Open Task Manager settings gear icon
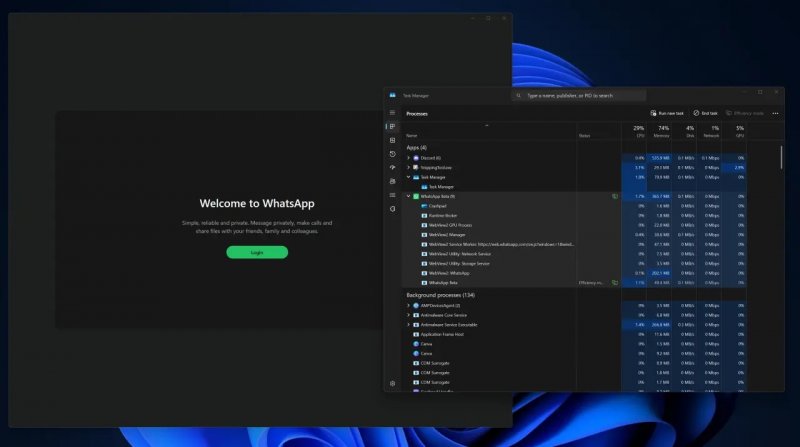Viewport: 800px width, 447px height. click(392, 383)
